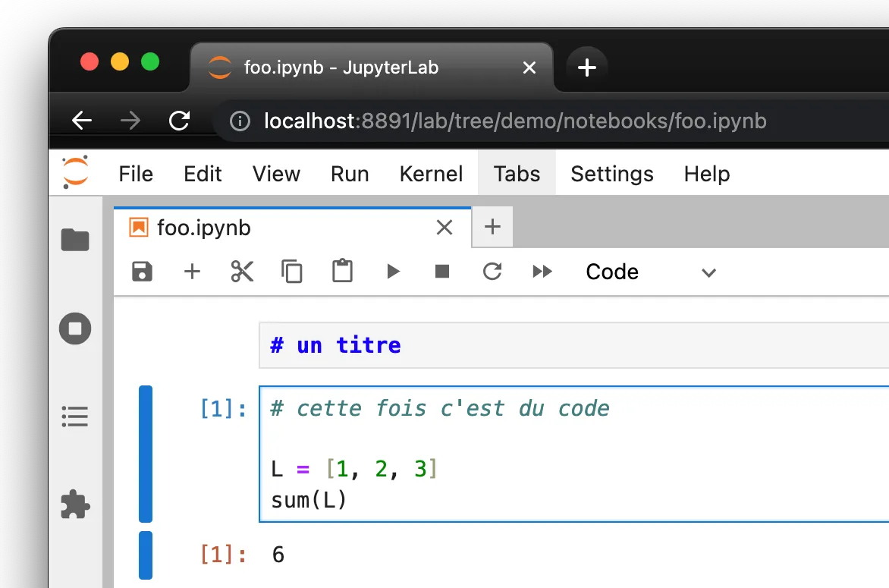The height and width of the screenshot is (588, 889).
Task: Open the Kernel menu
Action: [x=430, y=173]
